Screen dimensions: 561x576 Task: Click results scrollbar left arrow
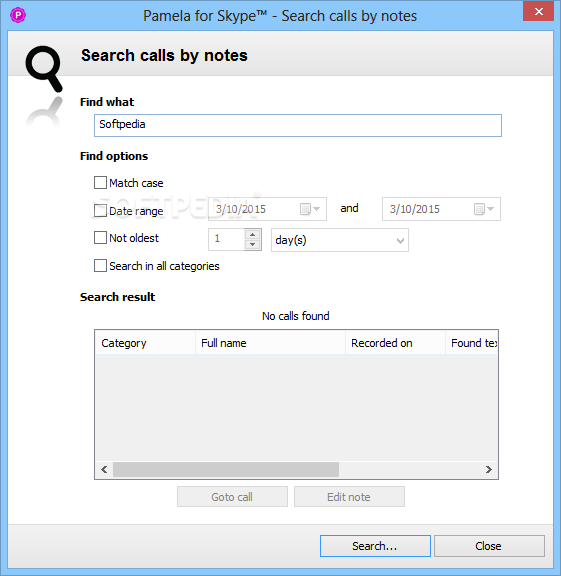point(104,469)
